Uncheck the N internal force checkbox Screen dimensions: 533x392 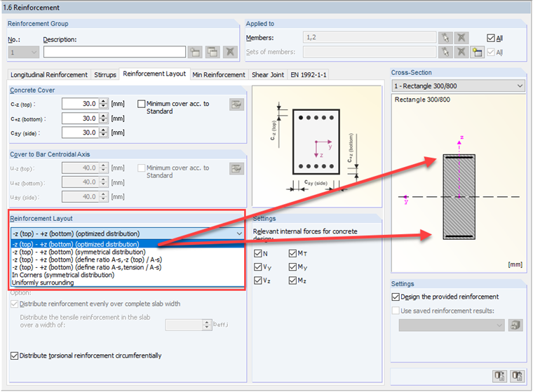tap(258, 253)
